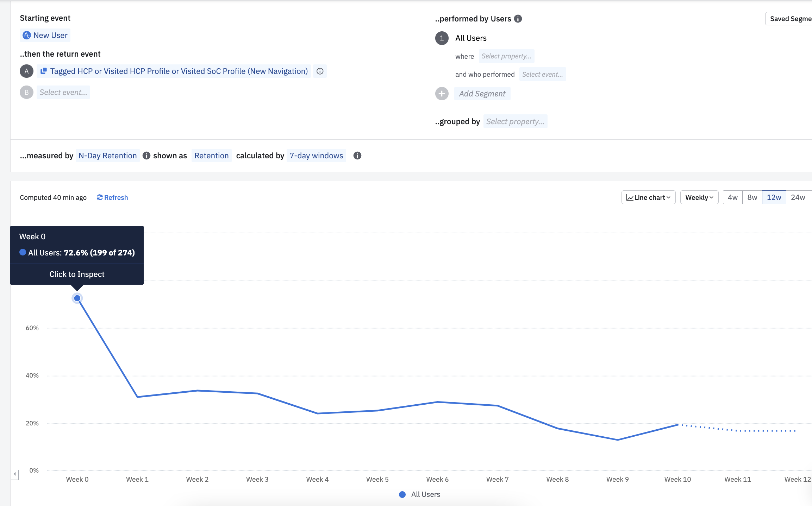The image size is (812, 506).
Task: Collapse left panel with small arrow icon
Action: (14, 474)
